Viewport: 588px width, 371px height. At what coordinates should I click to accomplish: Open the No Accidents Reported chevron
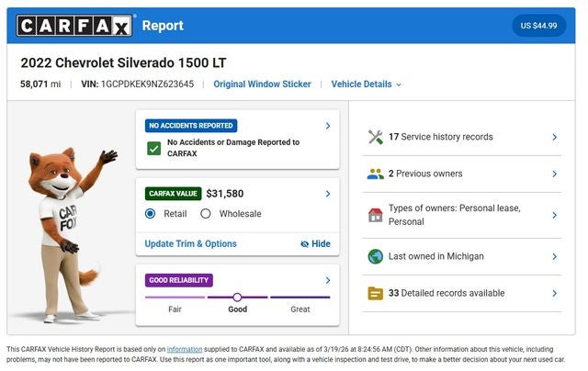[328, 126]
